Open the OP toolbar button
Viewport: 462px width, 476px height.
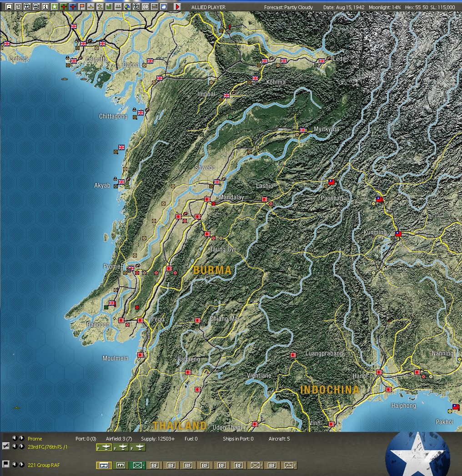pos(146,6)
